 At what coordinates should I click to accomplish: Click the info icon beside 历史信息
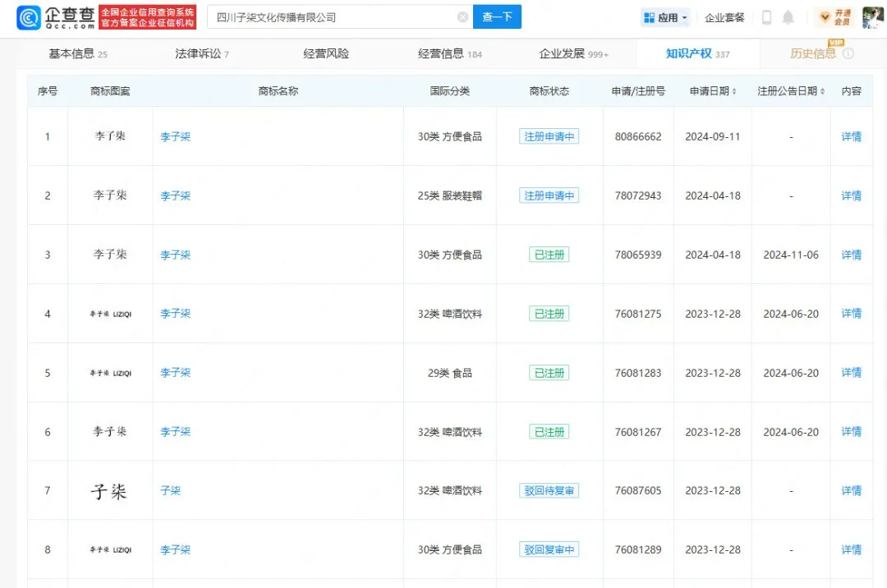coord(848,53)
